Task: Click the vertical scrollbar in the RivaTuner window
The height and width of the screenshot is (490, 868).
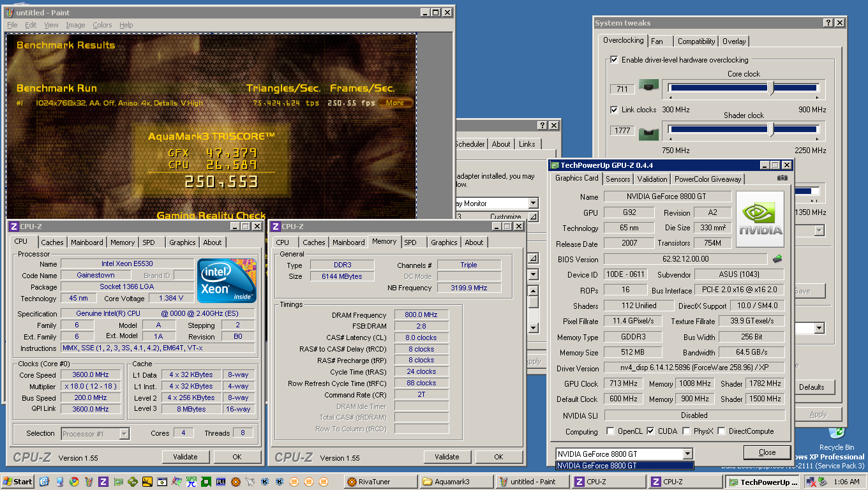Action: tap(534, 309)
